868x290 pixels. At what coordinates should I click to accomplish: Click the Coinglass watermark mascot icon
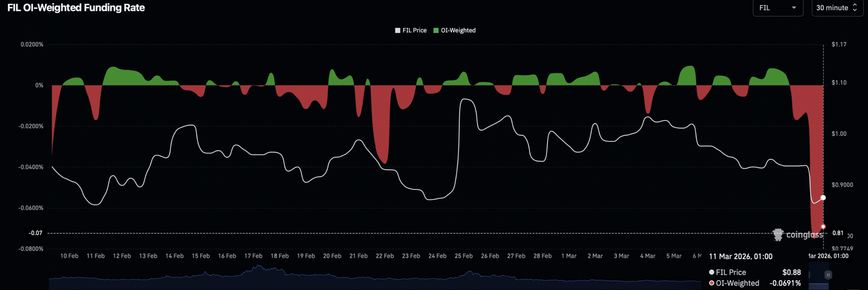coord(778,235)
